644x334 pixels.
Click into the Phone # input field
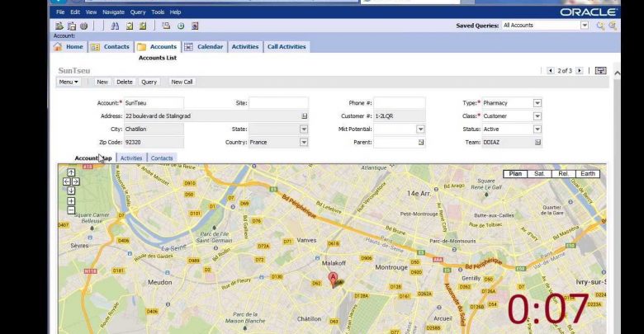(400, 103)
